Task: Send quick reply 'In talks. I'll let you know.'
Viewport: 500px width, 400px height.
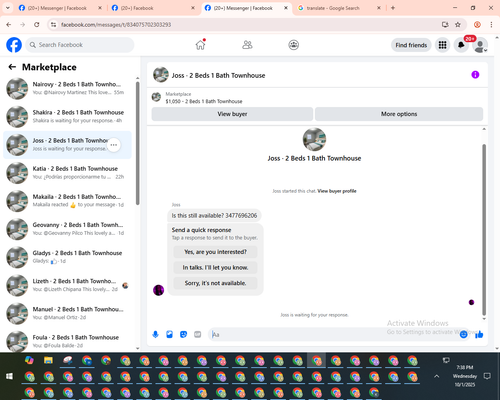Action: pyautogui.click(x=215, y=268)
